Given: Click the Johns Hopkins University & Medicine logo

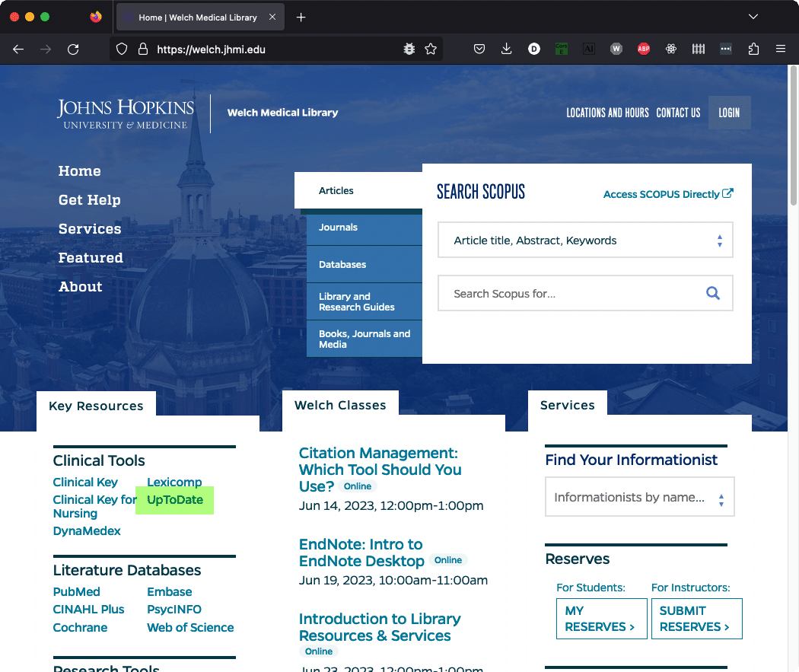Looking at the screenshot, I should (126, 113).
